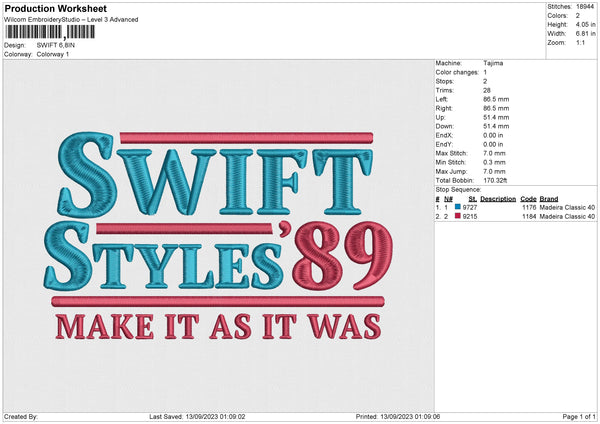Click the Stitches count value 18944

tap(586, 5)
